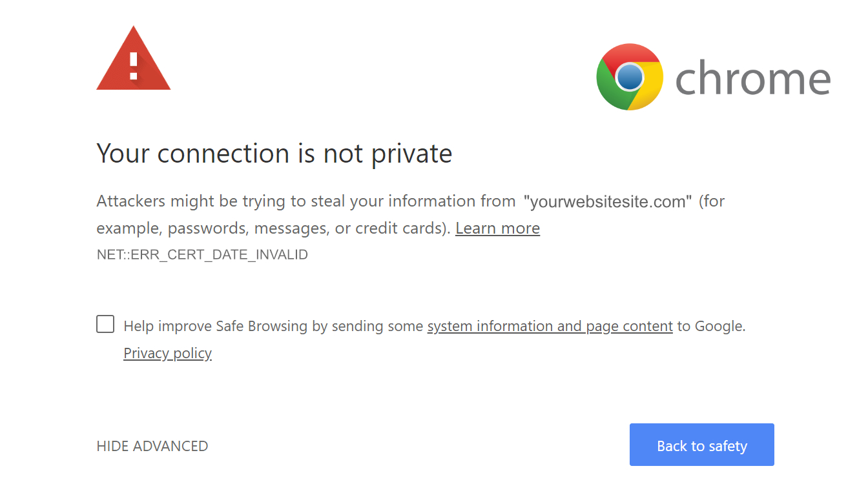Click the NET::ERR_CERT_DATE_INVALID error code
The height and width of the screenshot is (484, 868).
(202, 254)
